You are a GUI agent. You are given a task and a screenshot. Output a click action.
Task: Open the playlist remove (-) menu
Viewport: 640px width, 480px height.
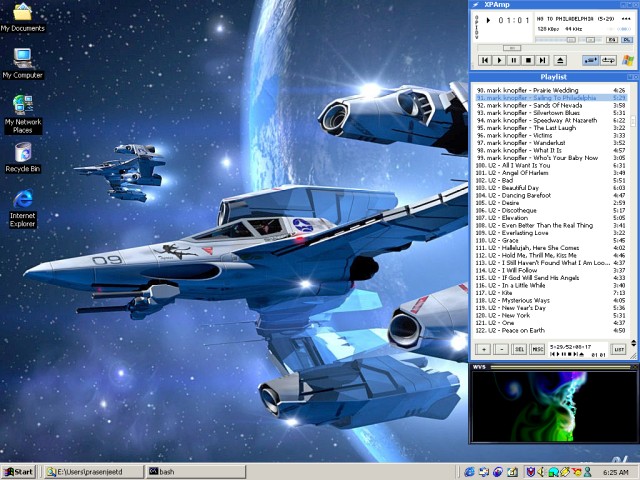point(502,349)
